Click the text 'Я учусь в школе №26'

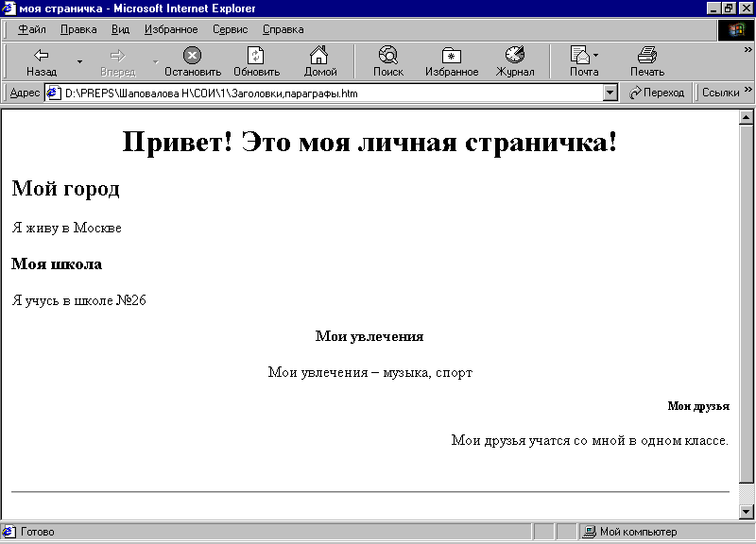(x=78, y=300)
